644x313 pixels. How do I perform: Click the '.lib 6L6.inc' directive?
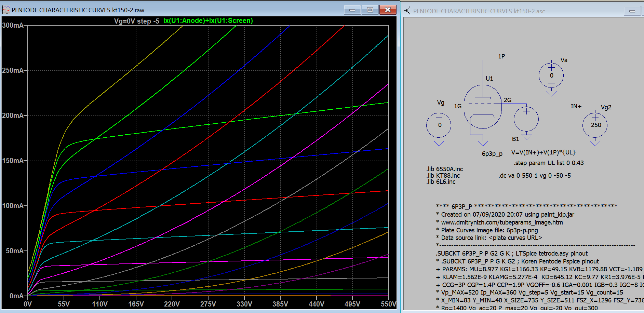pos(441,182)
